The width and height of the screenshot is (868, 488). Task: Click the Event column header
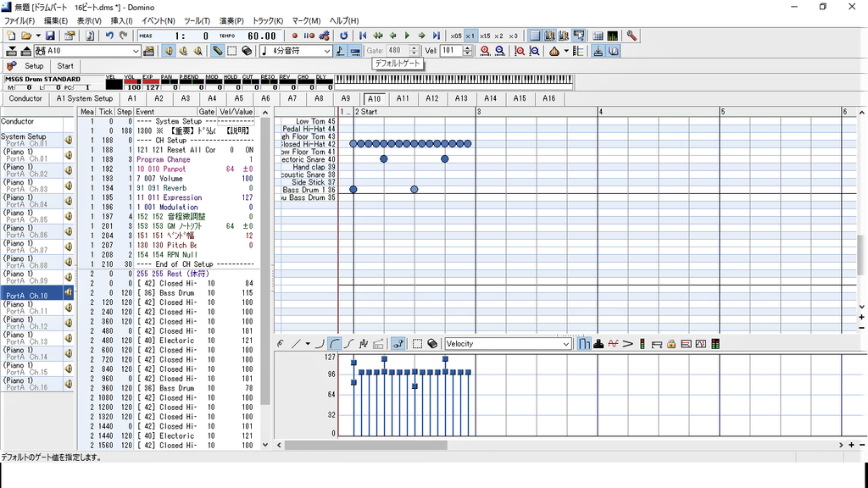(x=166, y=112)
